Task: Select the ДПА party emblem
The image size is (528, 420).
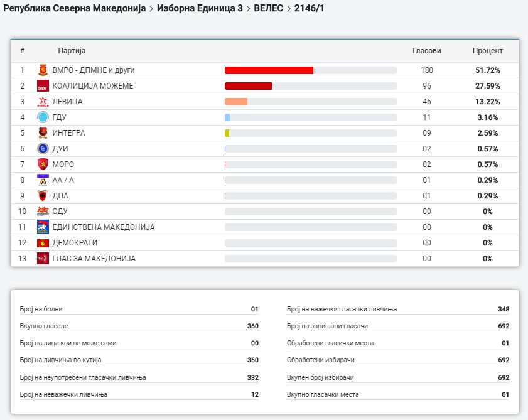Action: tap(43, 196)
